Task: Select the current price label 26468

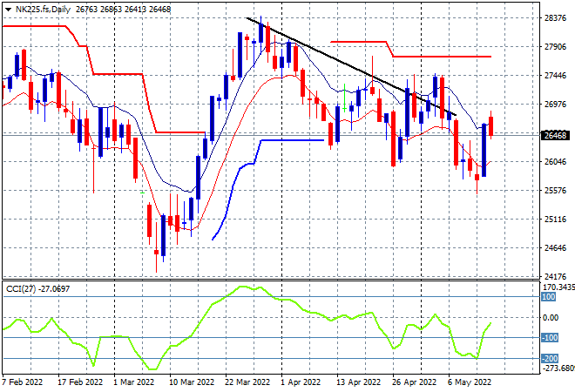Action: (555, 136)
